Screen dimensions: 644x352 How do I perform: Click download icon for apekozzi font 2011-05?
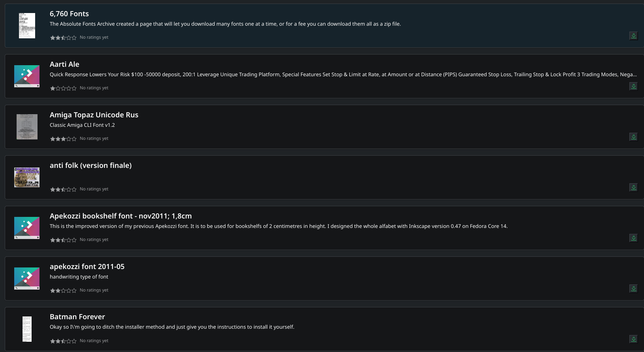pyautogui.click(x=633, y=289)
